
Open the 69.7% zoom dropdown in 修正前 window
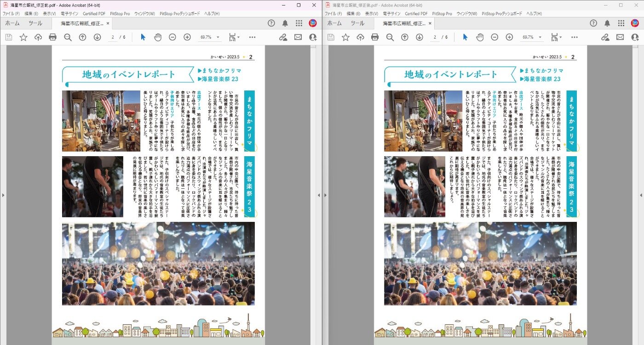pos(218,37)
